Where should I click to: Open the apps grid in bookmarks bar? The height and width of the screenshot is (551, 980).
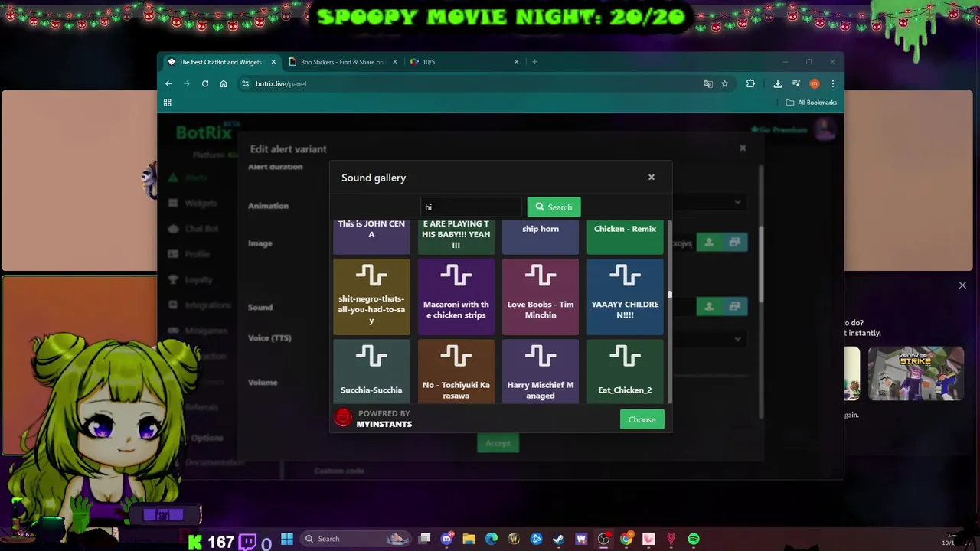click(x=167, y=103)
